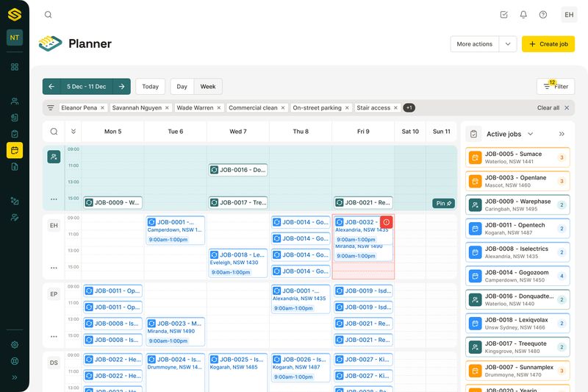
Task: Open the Filter button
Action: pos(556,86)
